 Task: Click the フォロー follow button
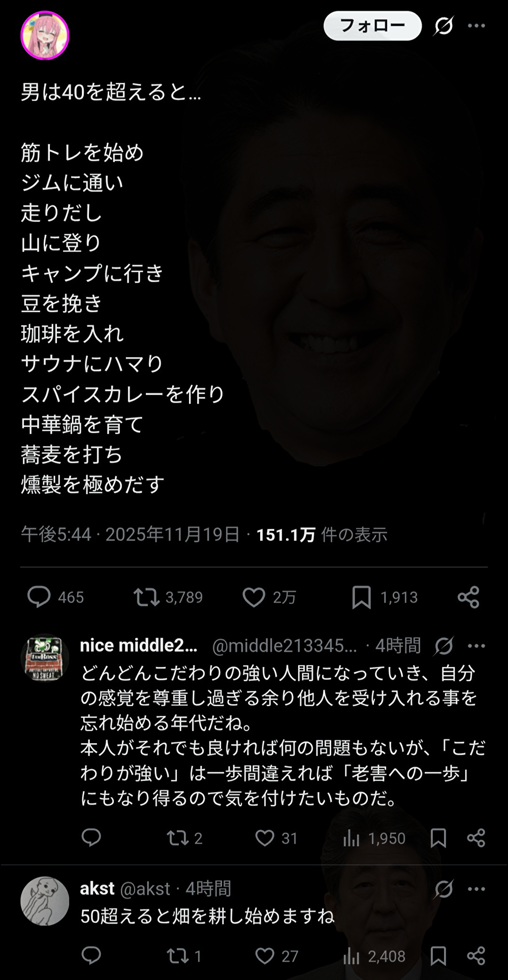[372, 25]
